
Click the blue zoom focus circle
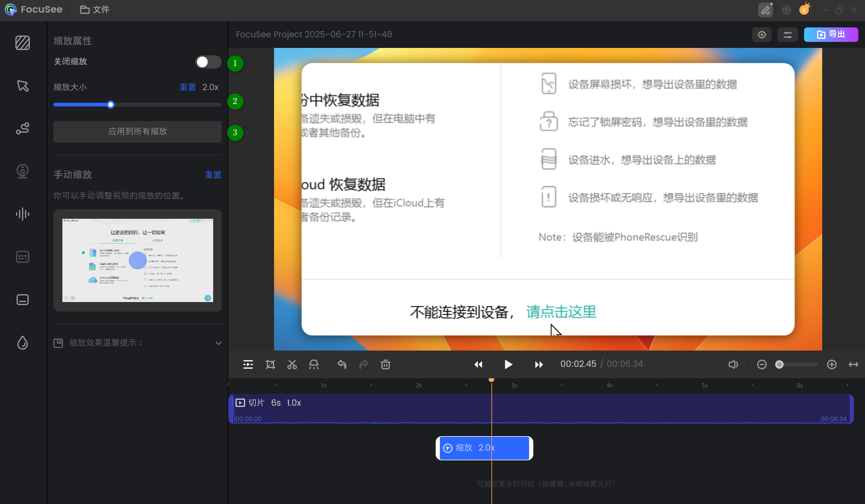tap(138, 260)
